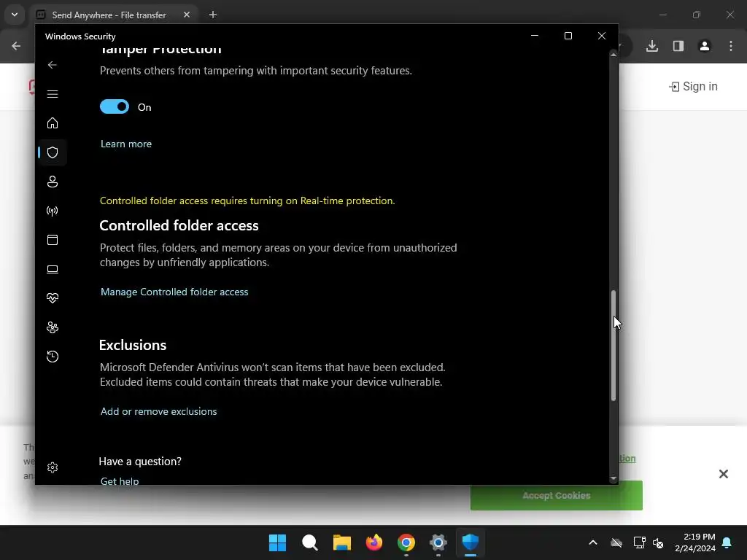Open Windows Security settings gear
This screenshot has height=560, width=747.
(53, 467)
